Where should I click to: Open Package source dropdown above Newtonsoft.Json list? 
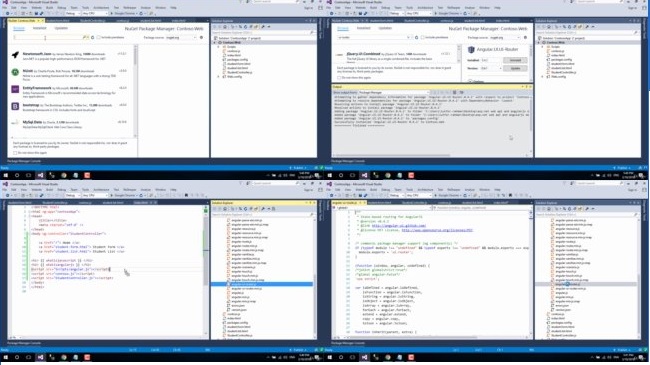tap(181, 37)
